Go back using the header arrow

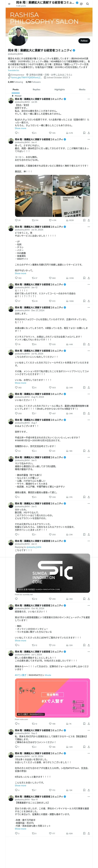click(9, 4)
